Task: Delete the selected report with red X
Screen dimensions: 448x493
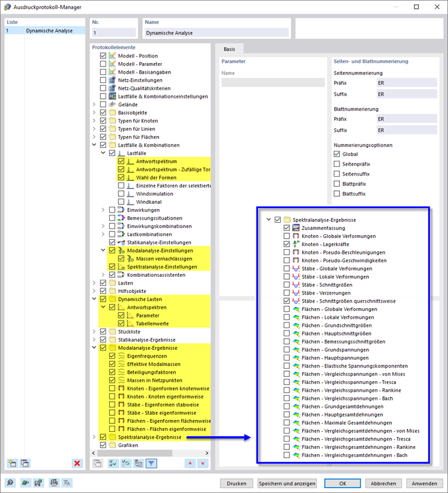Action: click(x=77, y=463)
